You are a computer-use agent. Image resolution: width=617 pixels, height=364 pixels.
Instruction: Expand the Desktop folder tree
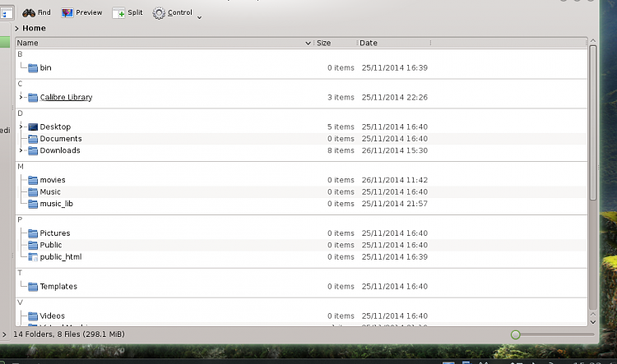(21, 127)
